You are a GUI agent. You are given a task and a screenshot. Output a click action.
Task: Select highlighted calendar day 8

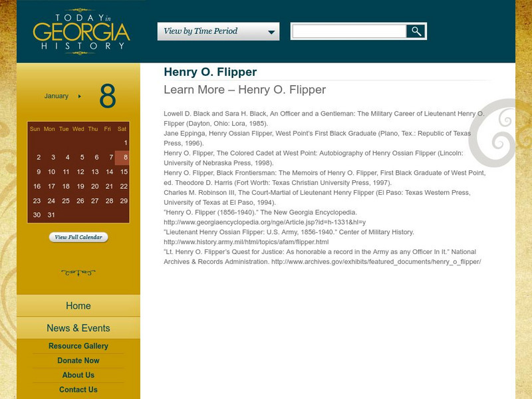coord(122,158)
